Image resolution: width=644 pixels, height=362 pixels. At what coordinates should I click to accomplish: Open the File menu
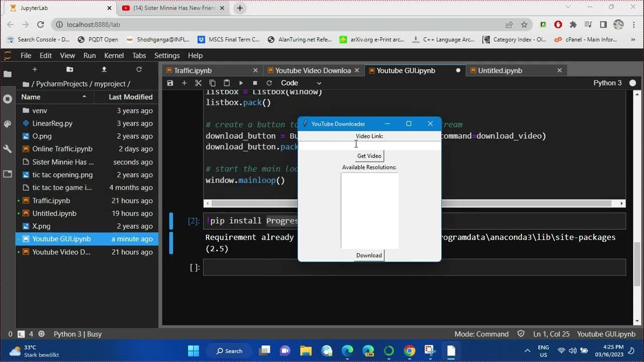[26, 55]
